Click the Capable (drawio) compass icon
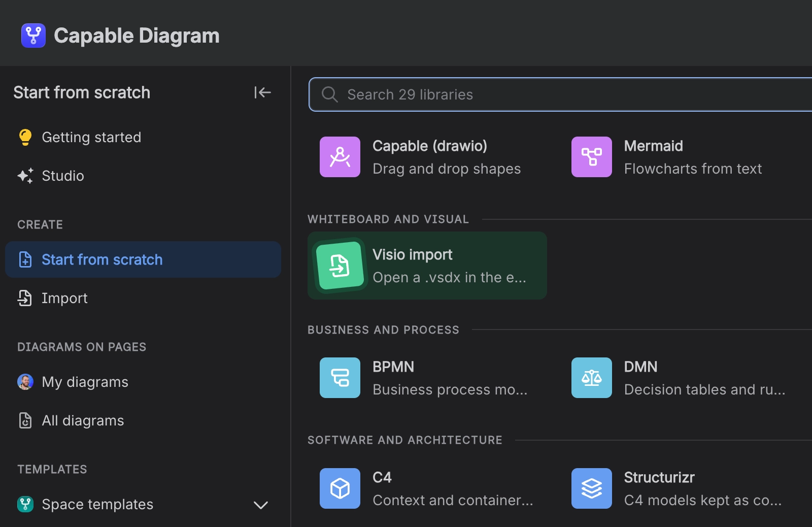 tap(340, 157)
